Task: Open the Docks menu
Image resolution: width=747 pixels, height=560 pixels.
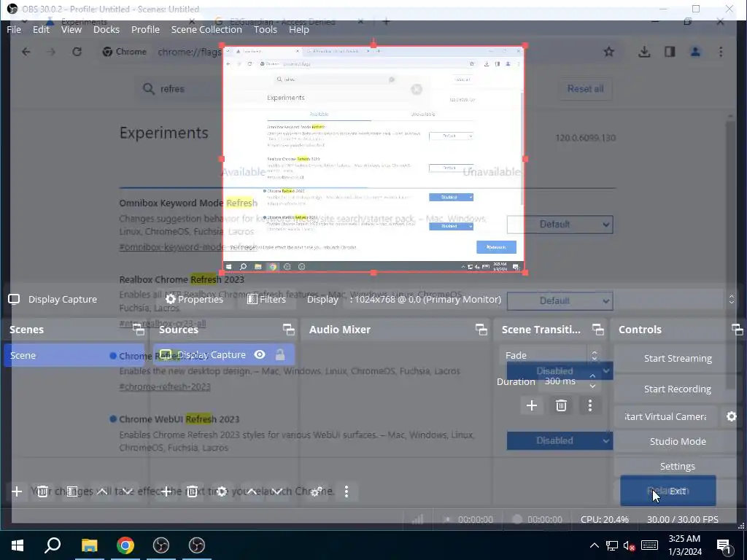Action: [107, 29]
